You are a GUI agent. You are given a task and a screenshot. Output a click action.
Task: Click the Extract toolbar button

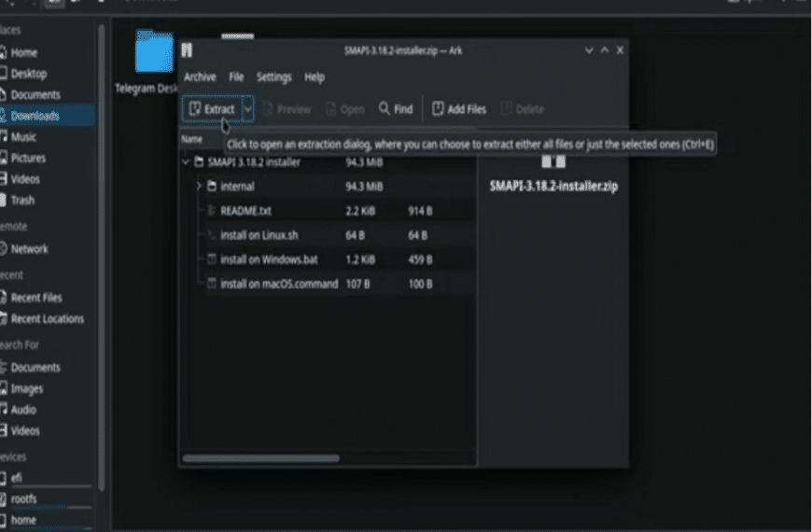tap(211, 109)
